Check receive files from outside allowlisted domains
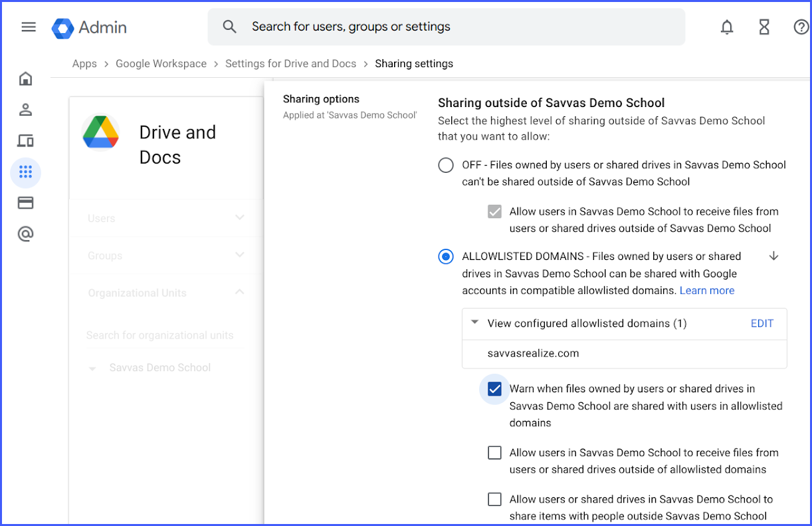 [x=494, y=453]
